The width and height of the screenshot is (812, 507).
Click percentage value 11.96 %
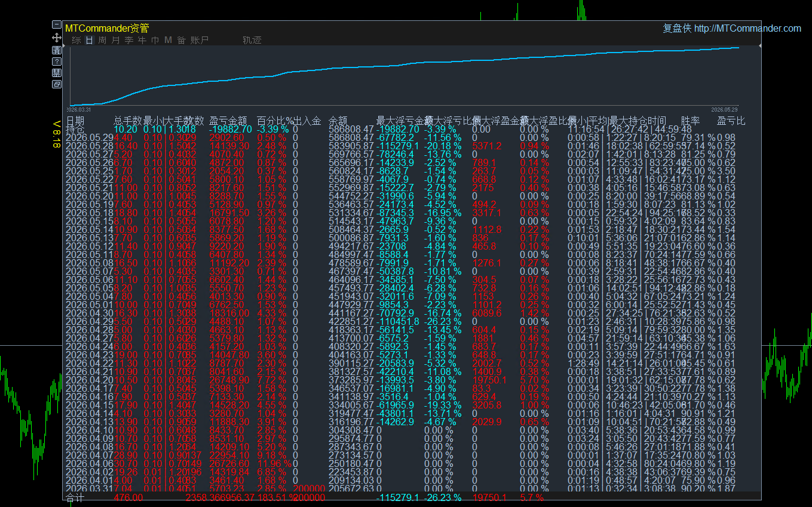point(274,463)
